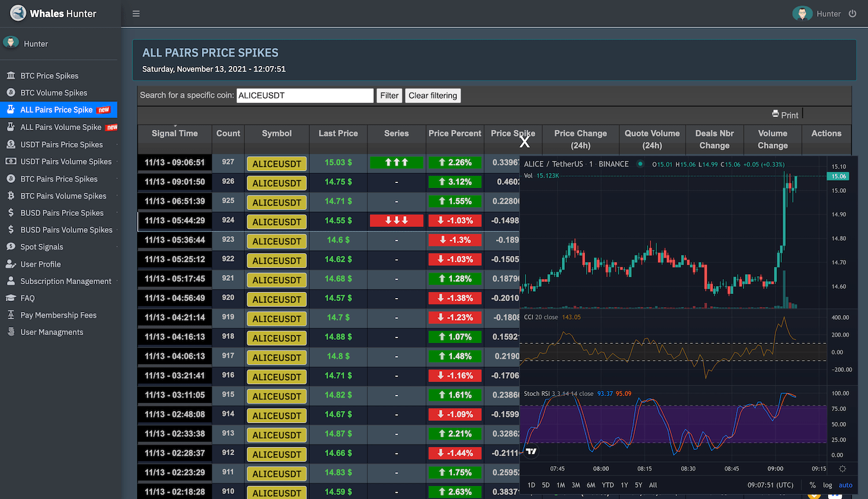868x499 pixels.
Task: Toggle the hamburger sidebar menu icon
Action: [136, 14]
